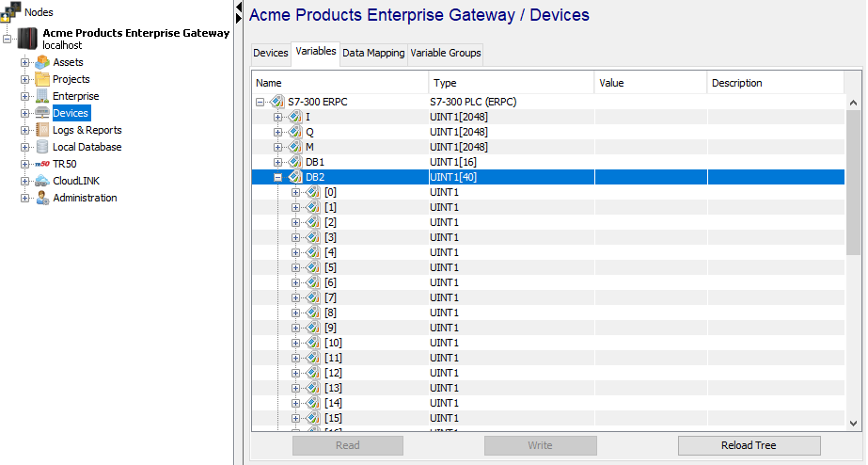Select array element [14] row
This screenshot has height=465, width=868.
[548, 403]
